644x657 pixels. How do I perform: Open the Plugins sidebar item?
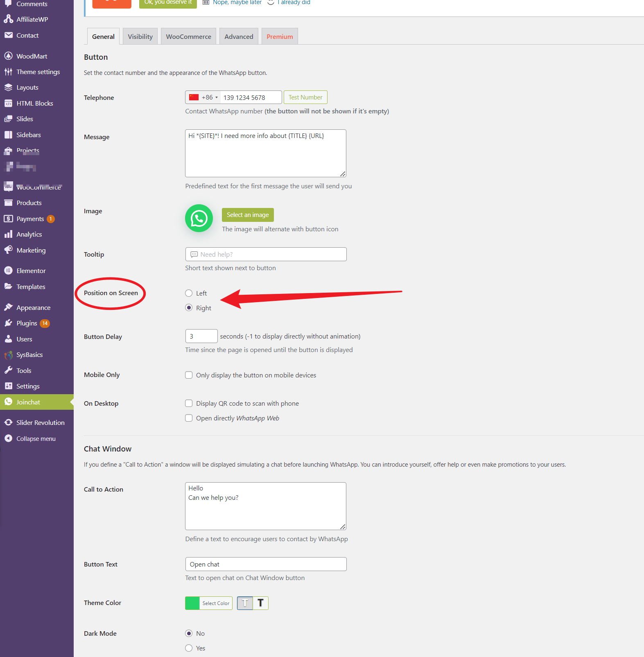click(x=27, y=323)
